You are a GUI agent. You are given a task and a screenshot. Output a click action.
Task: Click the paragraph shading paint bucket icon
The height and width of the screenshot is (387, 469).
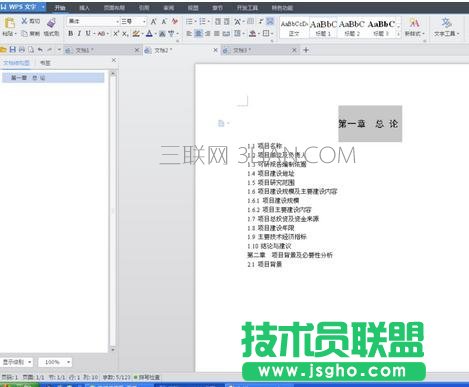tap(252, 33)
